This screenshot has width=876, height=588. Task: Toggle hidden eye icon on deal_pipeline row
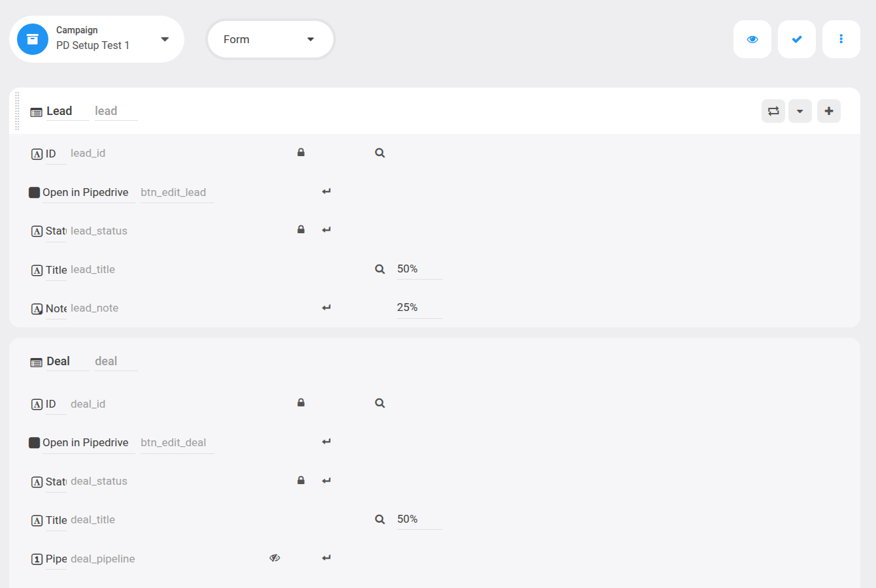pos(275,558)
